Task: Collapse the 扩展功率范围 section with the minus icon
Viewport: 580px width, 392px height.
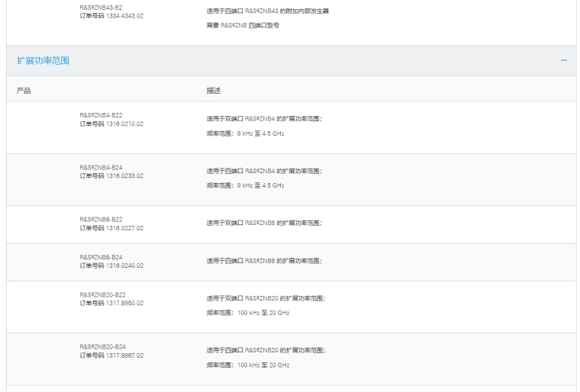Action: pos(563,60)
